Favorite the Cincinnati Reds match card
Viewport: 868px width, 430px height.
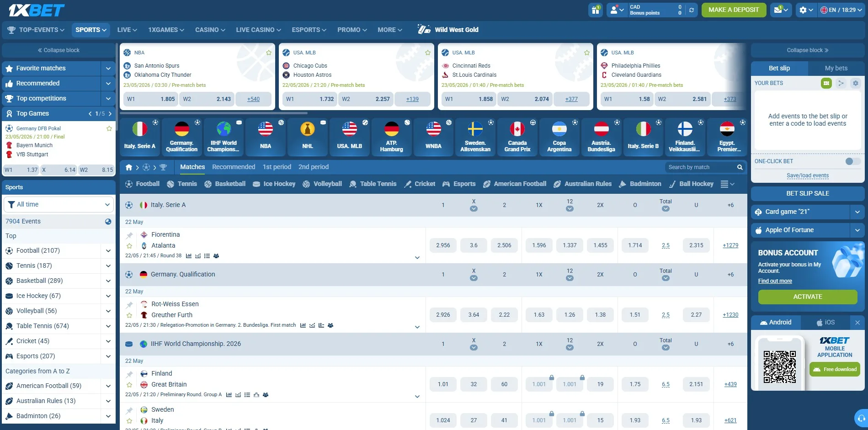tap(587, 53)
